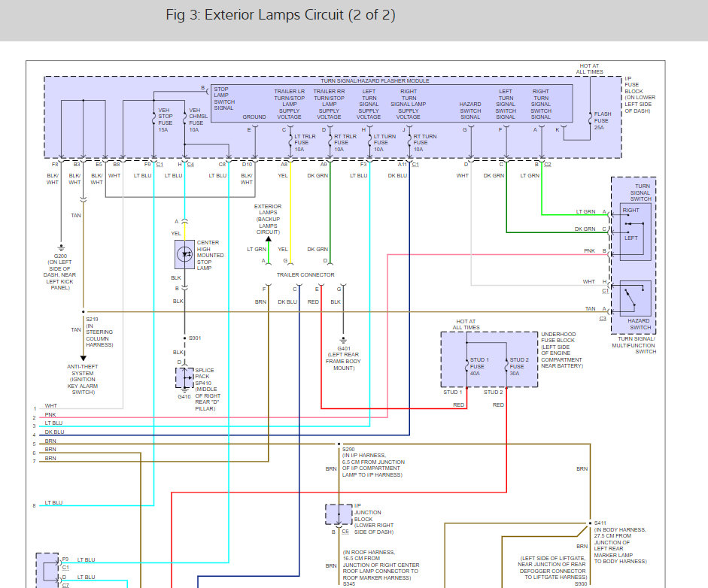This screenshot has width=708, height=588.
Task: Click 'CENTER HIGH MOUNTED STOP LAMP' label
Action: [210, 256]
